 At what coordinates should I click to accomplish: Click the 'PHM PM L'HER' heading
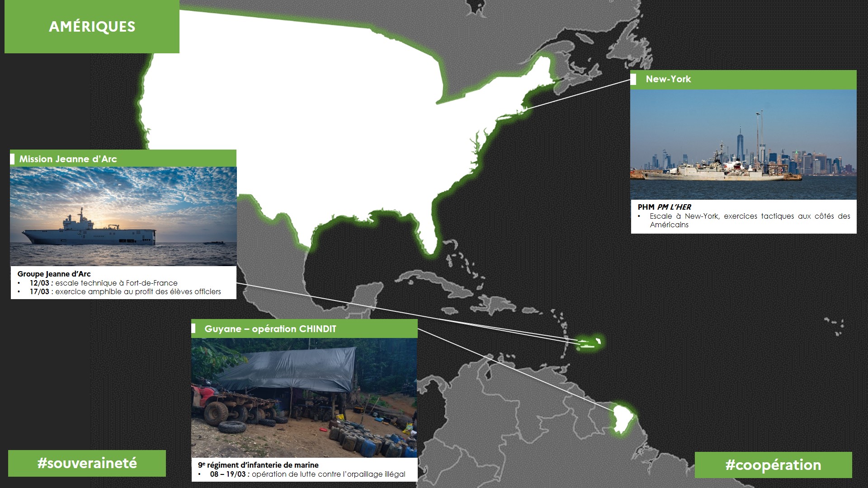coord(664,207)
